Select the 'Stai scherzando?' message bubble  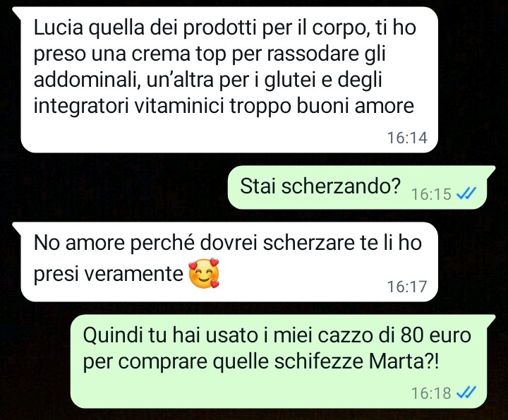[361, 188]
